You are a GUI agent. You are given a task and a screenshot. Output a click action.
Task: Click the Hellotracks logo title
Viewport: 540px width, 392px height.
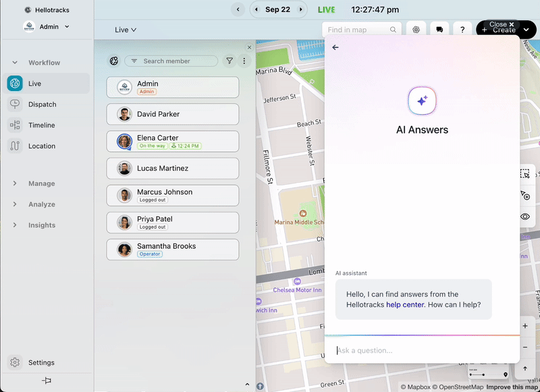click(x=47, y=10)
